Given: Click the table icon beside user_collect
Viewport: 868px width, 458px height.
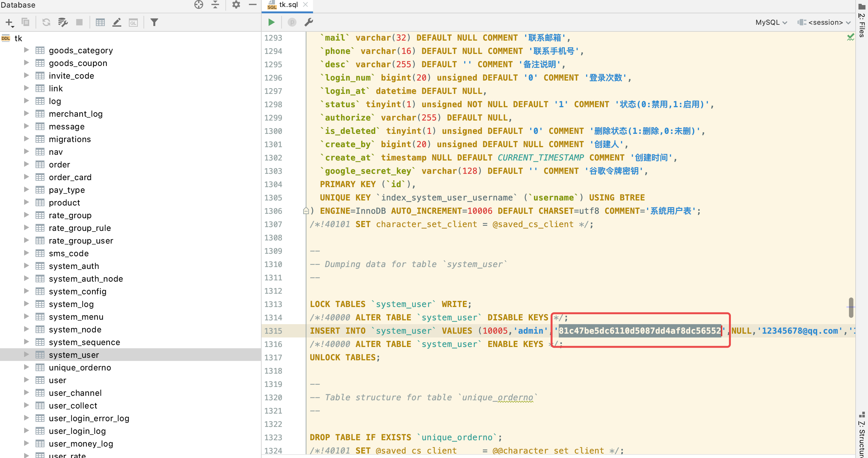Looking at the screenshot, I should (40, 405).
